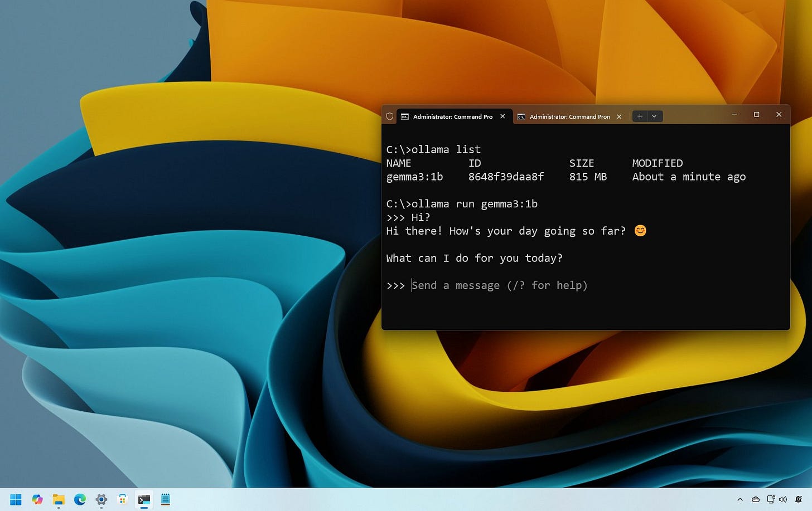Image resolution: width=812 pixels, height=511 pixels.
Task: Click the 'Send a message' prompt field
Action: tap(500, 285)
